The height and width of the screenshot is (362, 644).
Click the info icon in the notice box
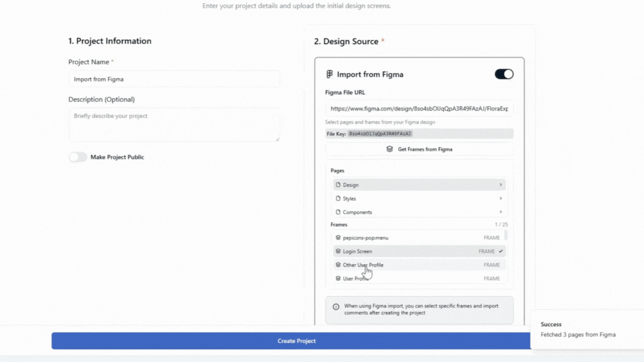pos(336,307)
